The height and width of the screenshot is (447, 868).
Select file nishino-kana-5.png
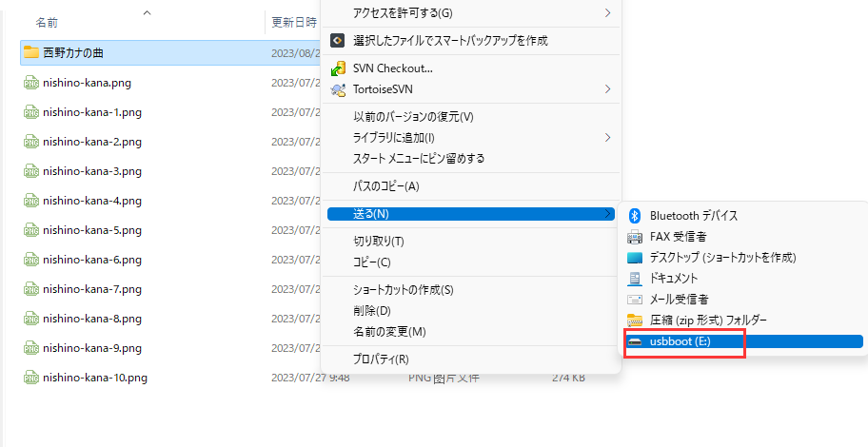[91, 230]
